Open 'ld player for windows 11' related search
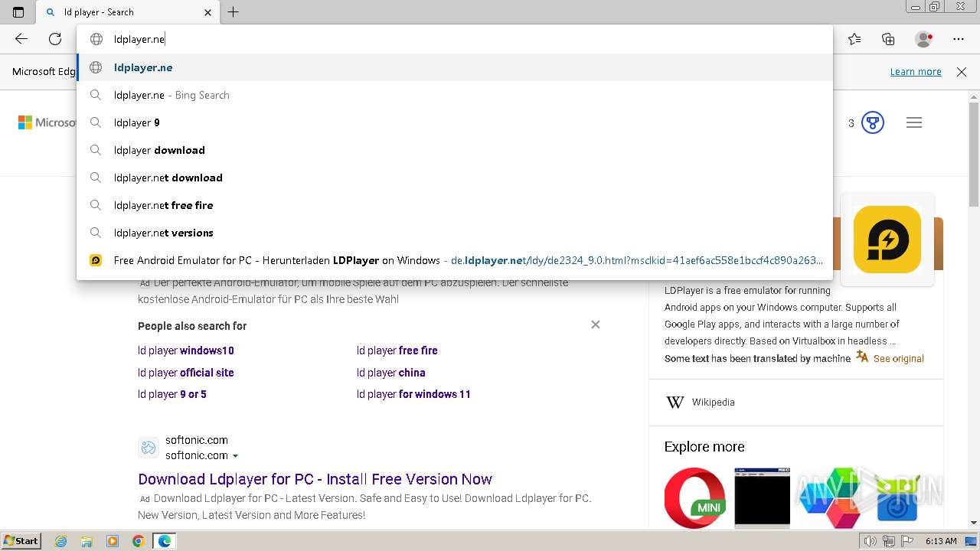The width and height of the screenshot is (980, 551). click(x=413, y=394)
